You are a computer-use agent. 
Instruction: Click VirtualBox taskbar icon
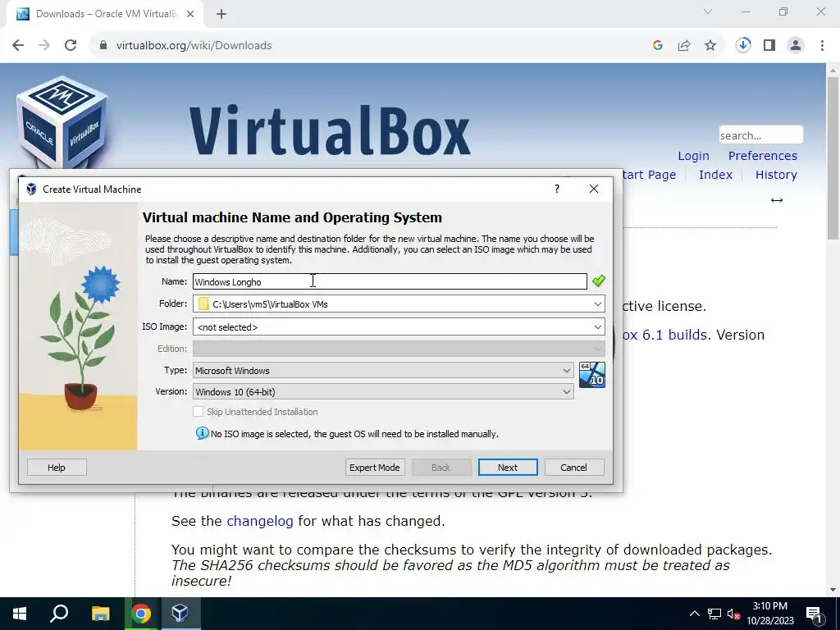tap(180, 614)
